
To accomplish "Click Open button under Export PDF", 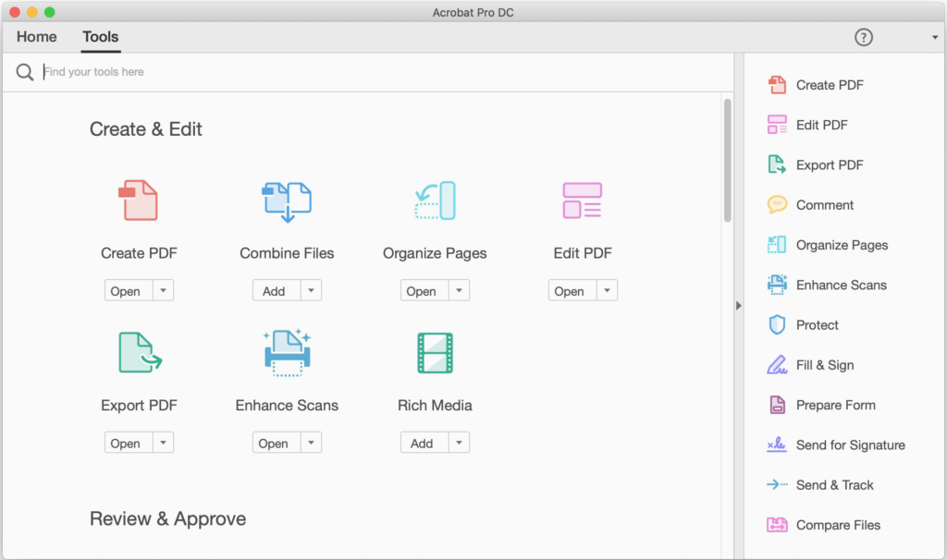I will point(129,443).
